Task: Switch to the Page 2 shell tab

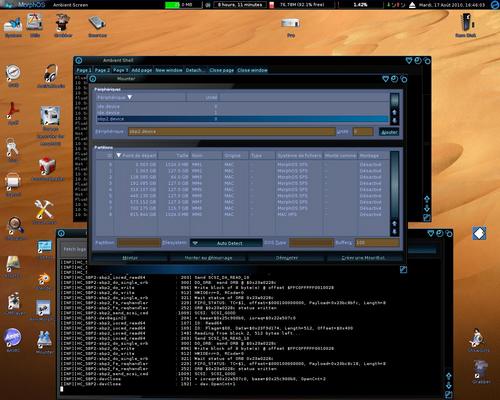Action: (x=102, y=70)
